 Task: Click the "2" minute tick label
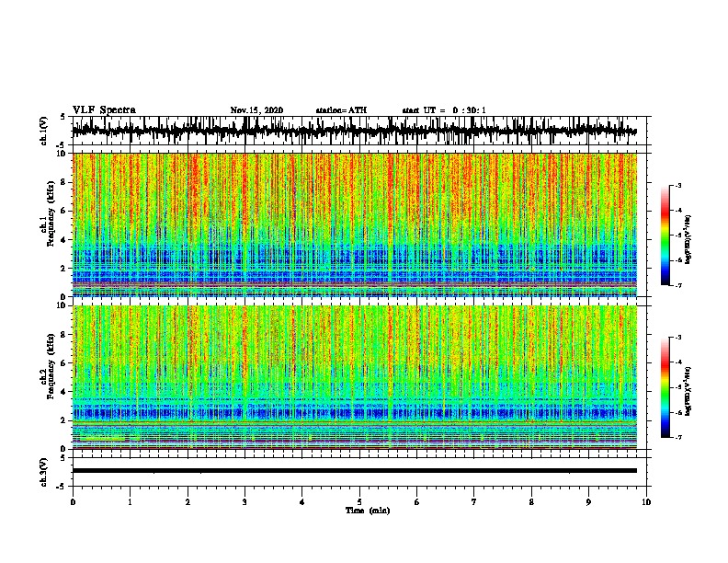point(188,502)
